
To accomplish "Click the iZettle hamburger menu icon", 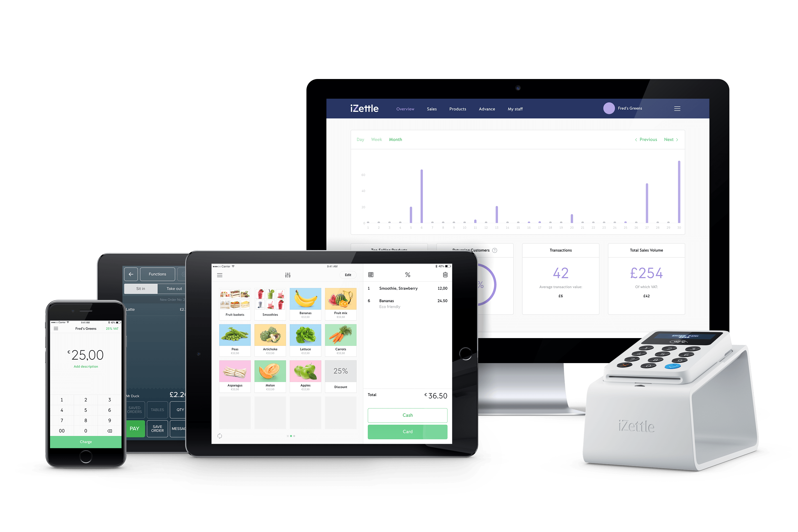I will (x=678, y=108).
